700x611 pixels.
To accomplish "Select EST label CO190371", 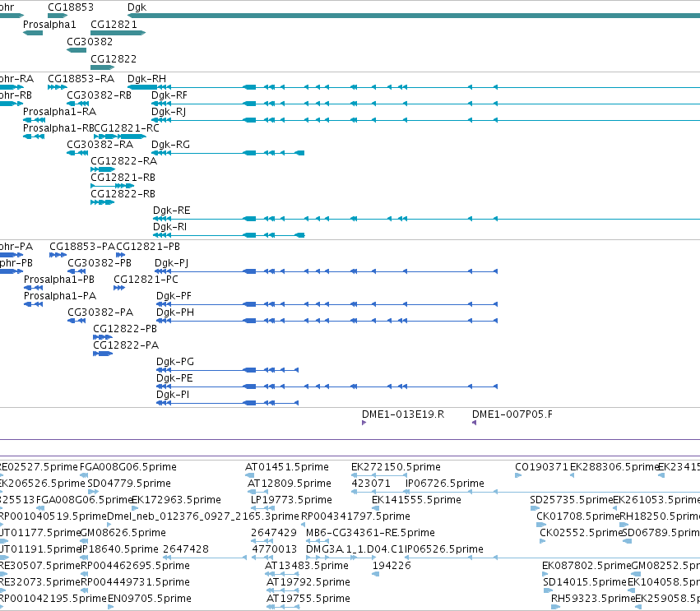I will click(541, 467).
